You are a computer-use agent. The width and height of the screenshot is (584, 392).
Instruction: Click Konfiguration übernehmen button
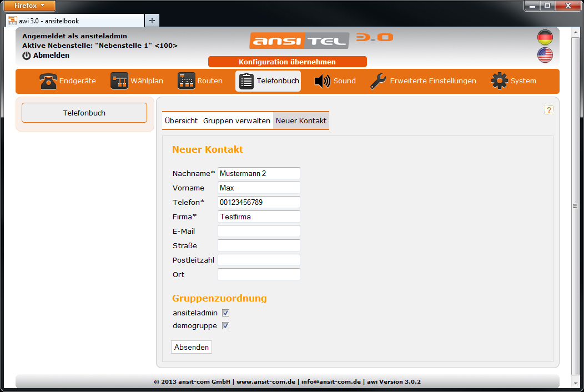point(287,62)
